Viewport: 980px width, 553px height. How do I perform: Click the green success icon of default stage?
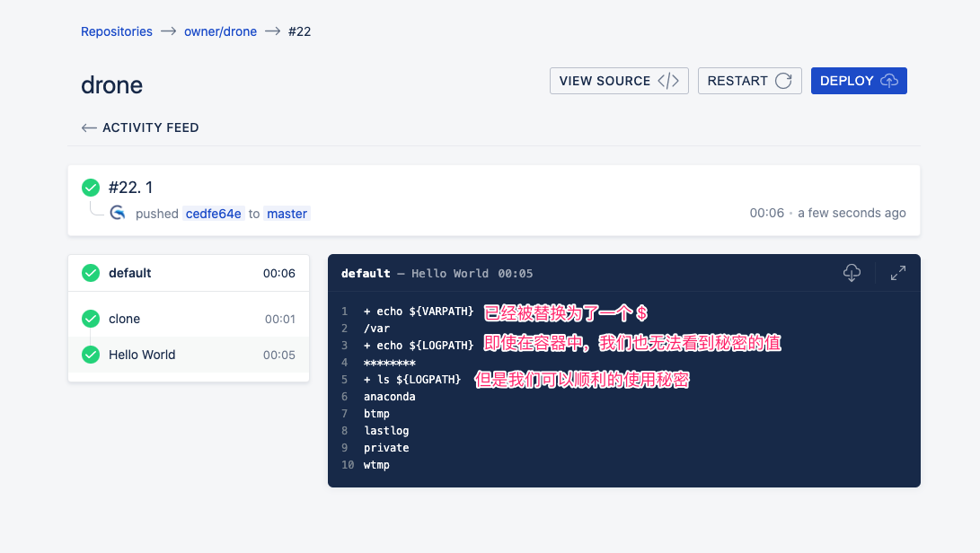click(x=91, y=273)
